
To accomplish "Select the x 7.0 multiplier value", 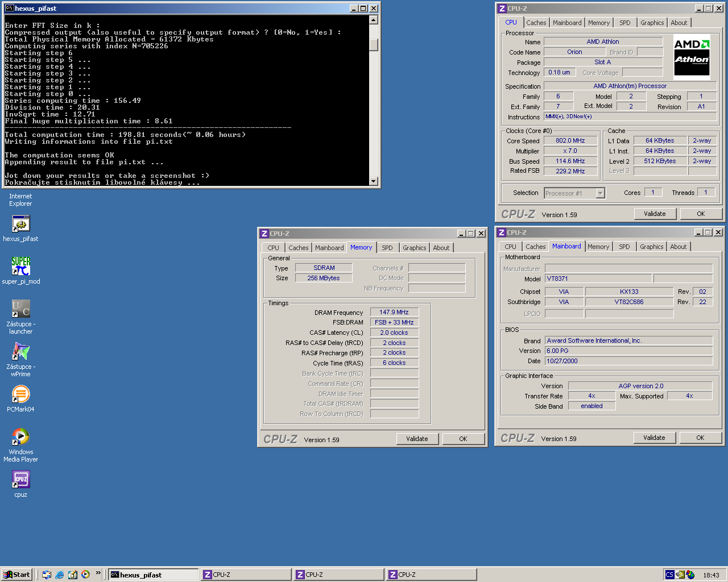I will click(x=570, y=151).
